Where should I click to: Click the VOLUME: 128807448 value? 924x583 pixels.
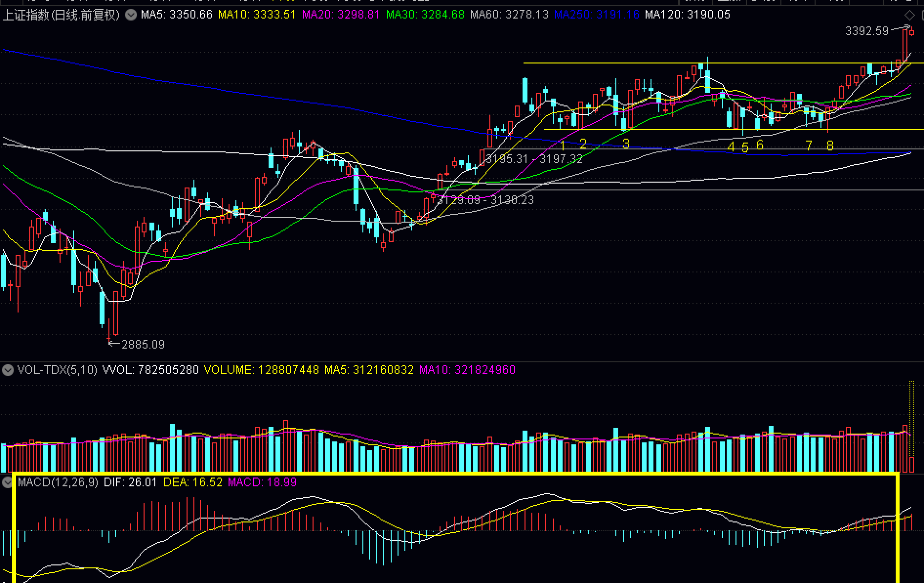[x=261, y=370]
